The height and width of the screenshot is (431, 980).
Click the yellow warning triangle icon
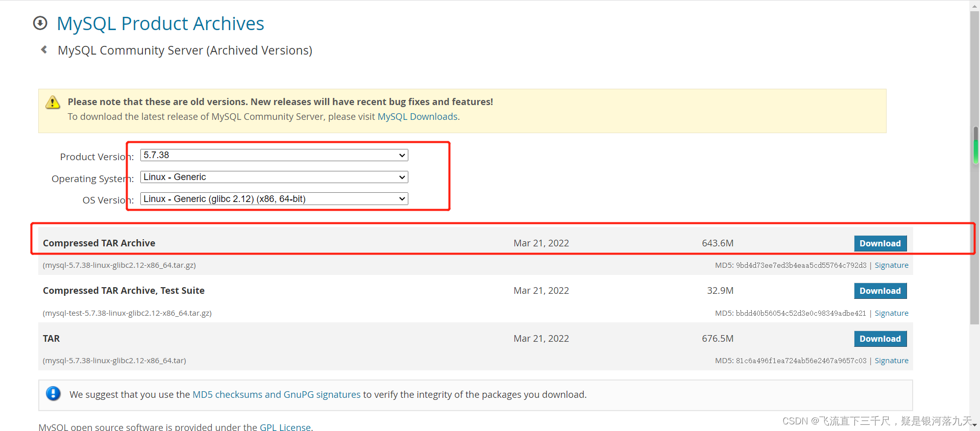tap(53, 102)
